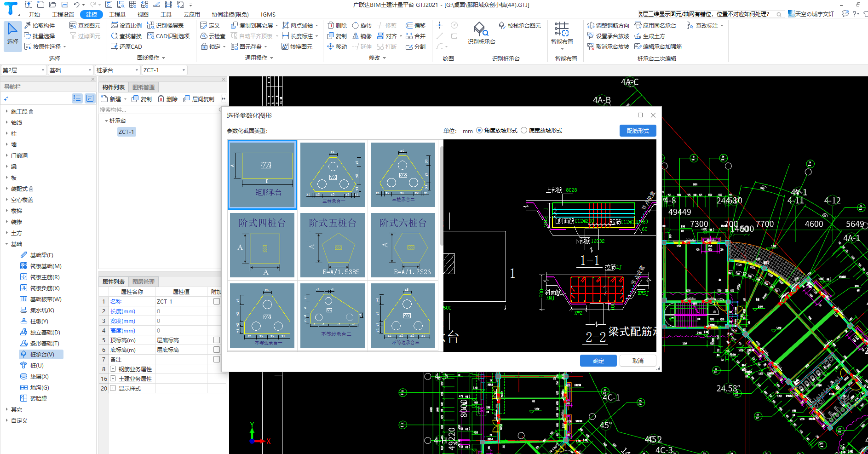This screenshot has height=454, width=868.
Task: Open CAD识别选项
Action: coord(168,36)
